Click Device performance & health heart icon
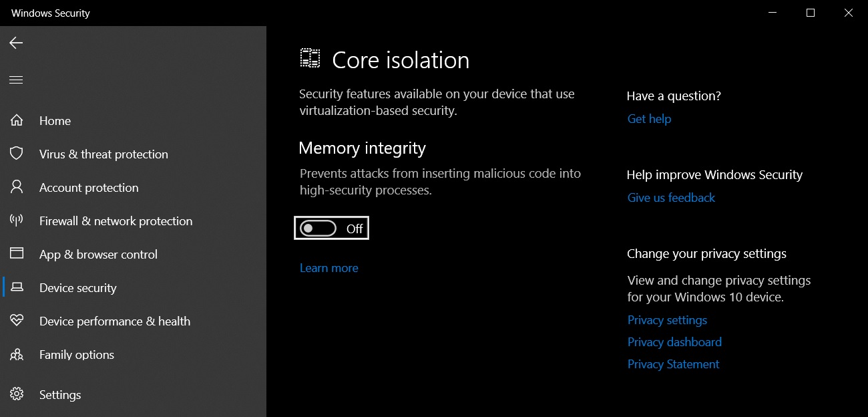 coord(17,321)
